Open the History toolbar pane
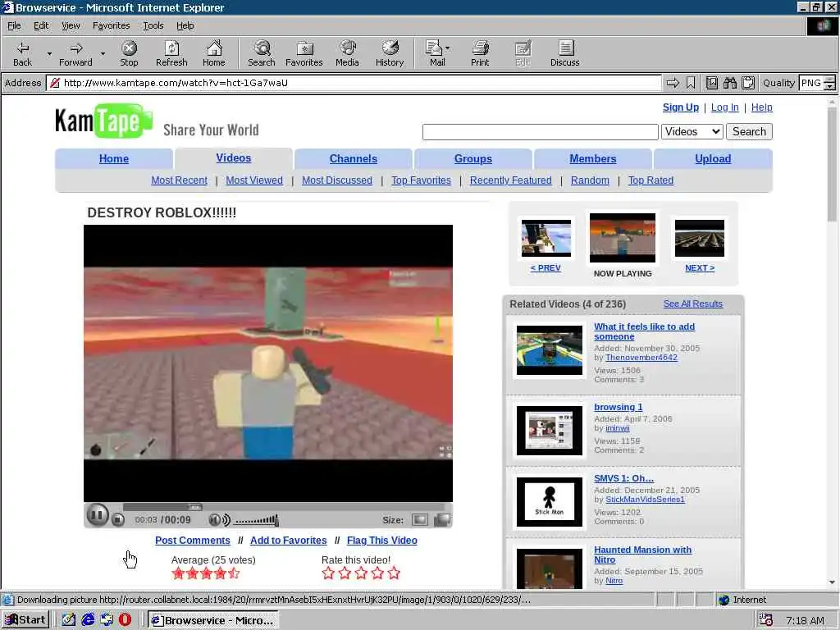The image size is (840, 630). 390,53
